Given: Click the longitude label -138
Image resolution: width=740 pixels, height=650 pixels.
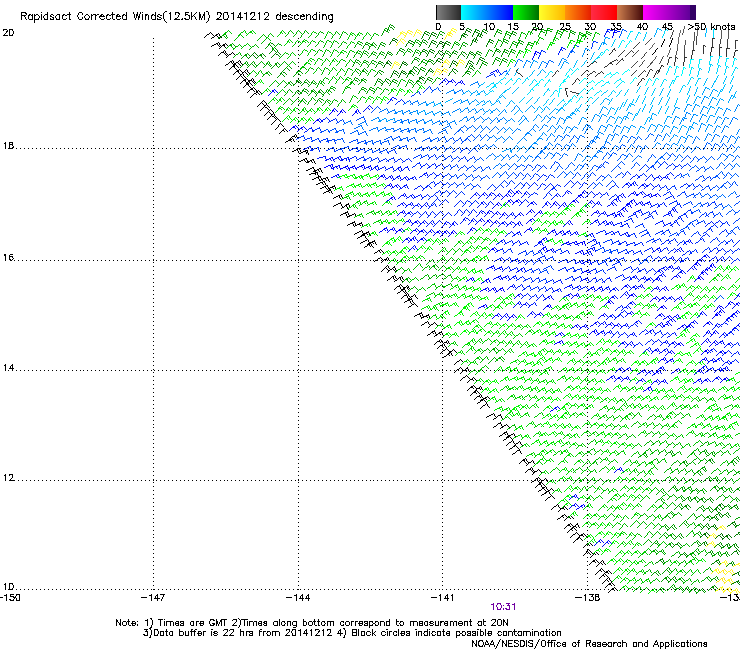Looking at the screenshot, I should click(588, 598).
